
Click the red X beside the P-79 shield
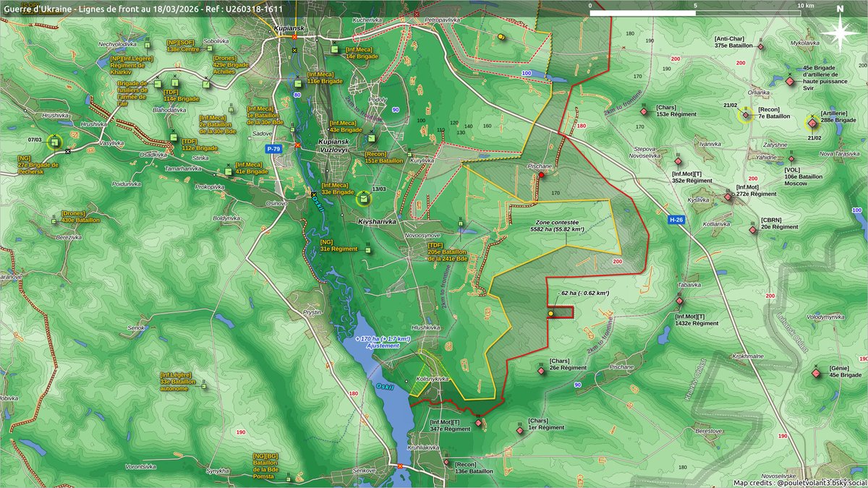(x=297, y=145)
